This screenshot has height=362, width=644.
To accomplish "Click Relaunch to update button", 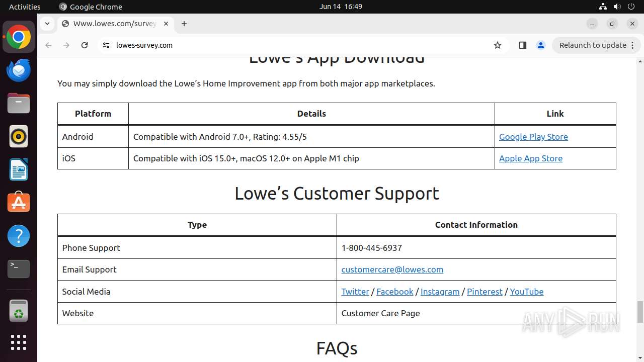I will tap(596, 45).
